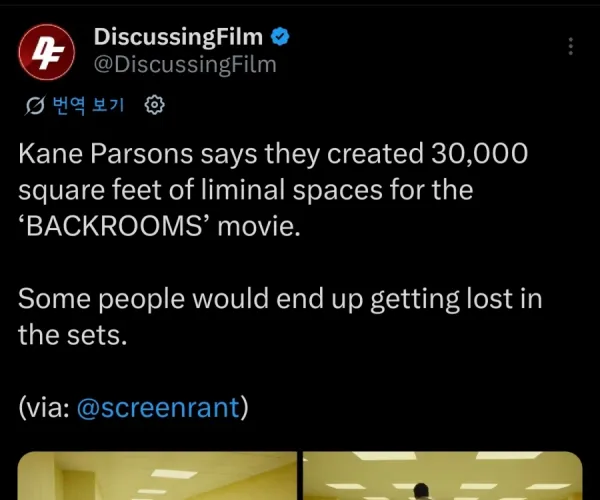The height and width of the screenshot is (500, 600).
Task: Click the words square feet
Action: 90,190
